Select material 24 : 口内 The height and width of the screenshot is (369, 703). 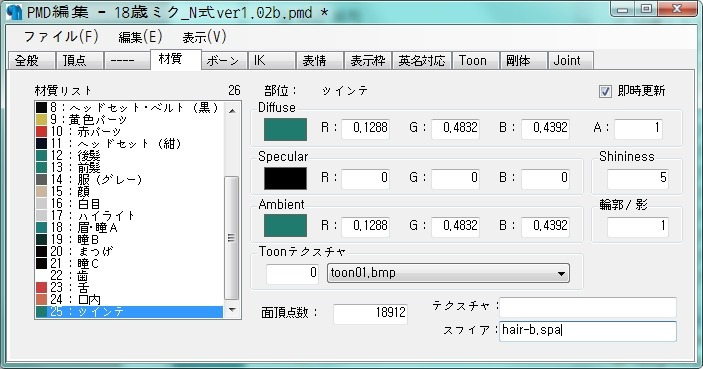coord(129,300)
